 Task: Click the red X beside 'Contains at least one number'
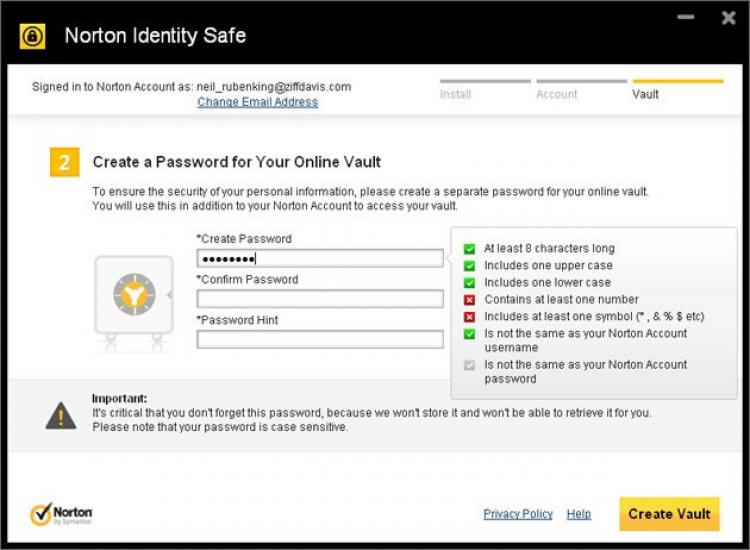(470, 300)
